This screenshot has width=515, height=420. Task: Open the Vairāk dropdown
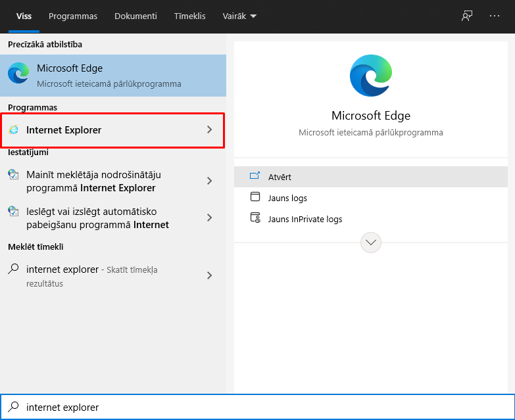[x=239, y=16]
